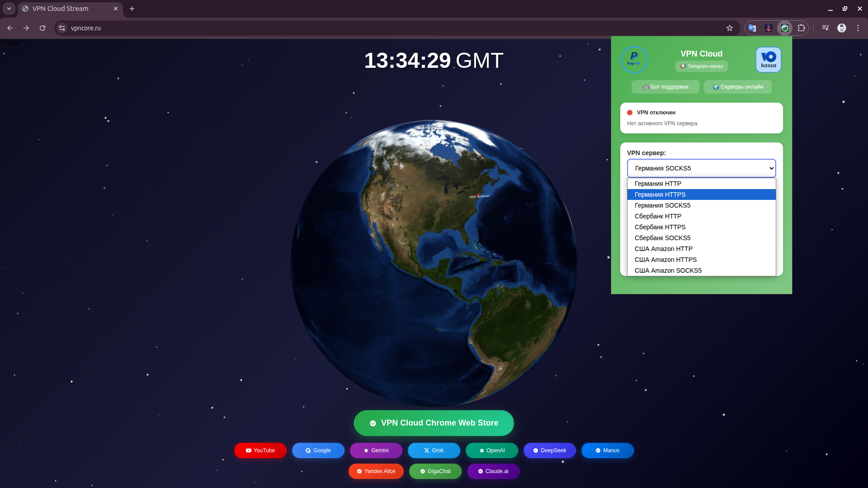Click the PayPal payment icon

[x=634, y=59]
